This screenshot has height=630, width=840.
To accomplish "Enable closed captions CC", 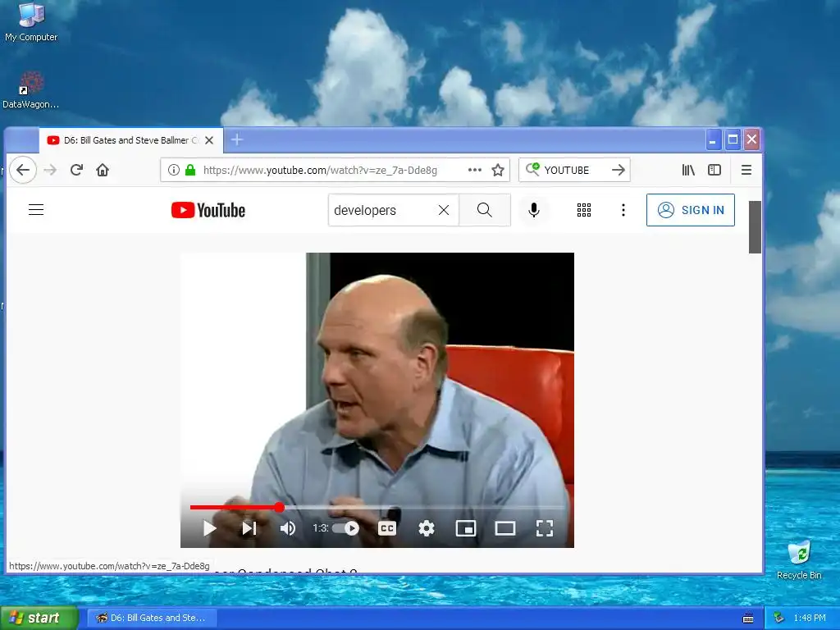I will pos(387,529).
